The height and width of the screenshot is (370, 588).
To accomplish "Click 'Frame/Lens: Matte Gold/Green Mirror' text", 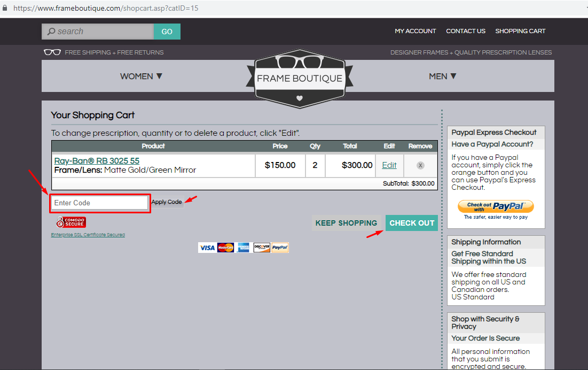I will point(125,170).
